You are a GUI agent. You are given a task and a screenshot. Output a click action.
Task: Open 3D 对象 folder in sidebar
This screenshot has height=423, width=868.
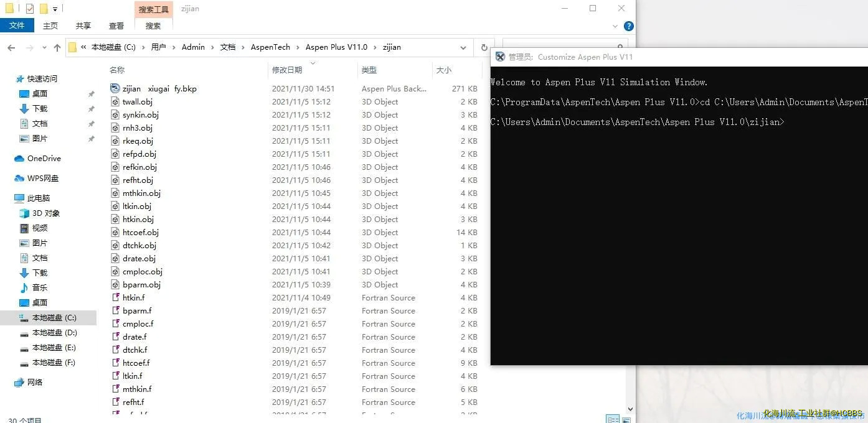(46, 213)
